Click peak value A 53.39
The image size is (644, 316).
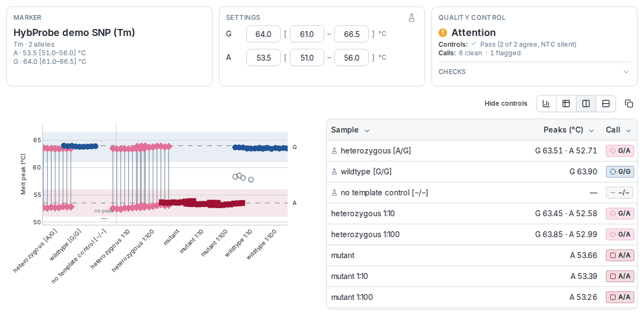[583, 276]
